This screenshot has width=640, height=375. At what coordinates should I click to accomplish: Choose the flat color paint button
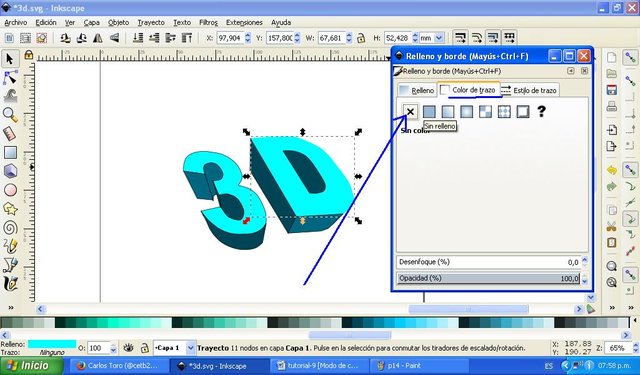click(429, 111)
